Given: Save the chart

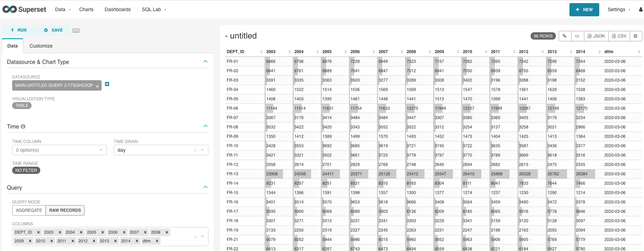Looking at the screenshot, I should pyautogui.click(x=53, y=30).
